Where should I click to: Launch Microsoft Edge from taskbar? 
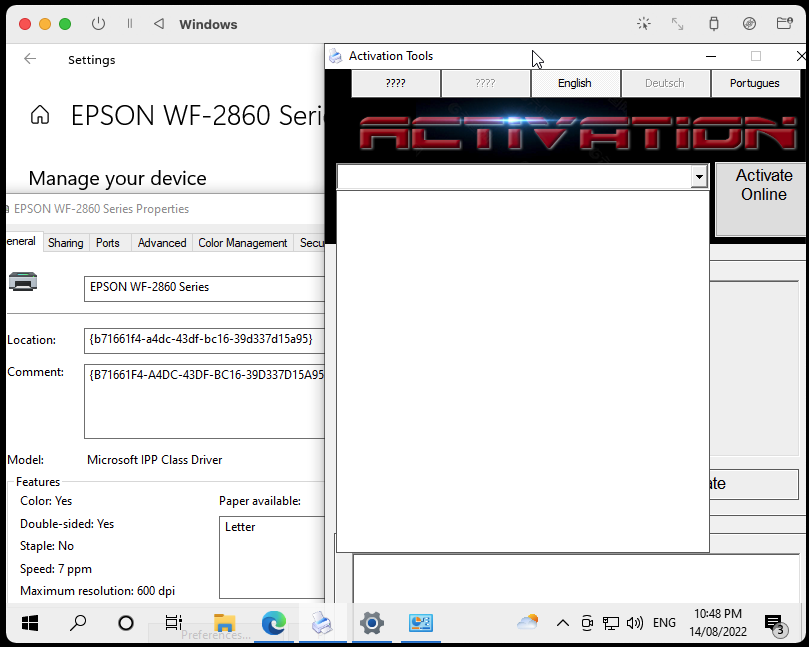point(273,623)
